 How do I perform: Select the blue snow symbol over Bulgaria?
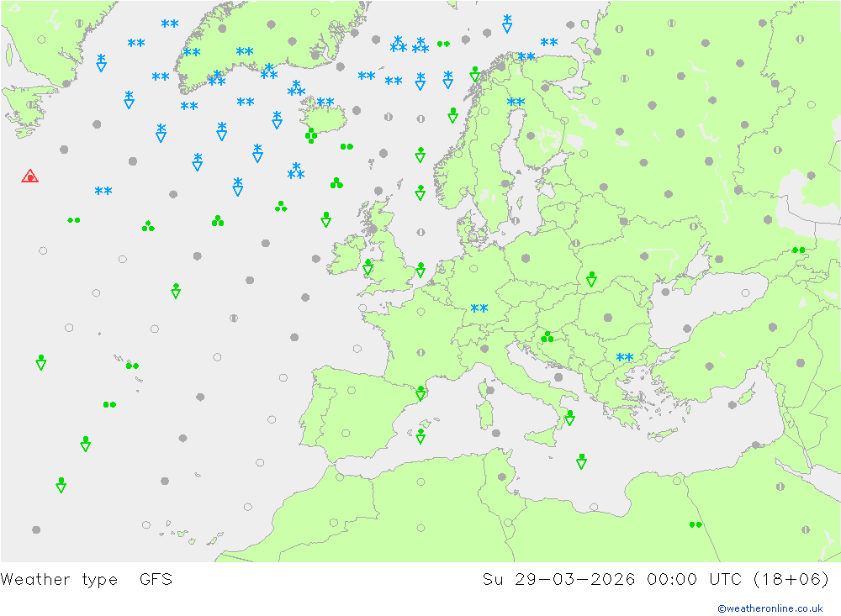625,357
